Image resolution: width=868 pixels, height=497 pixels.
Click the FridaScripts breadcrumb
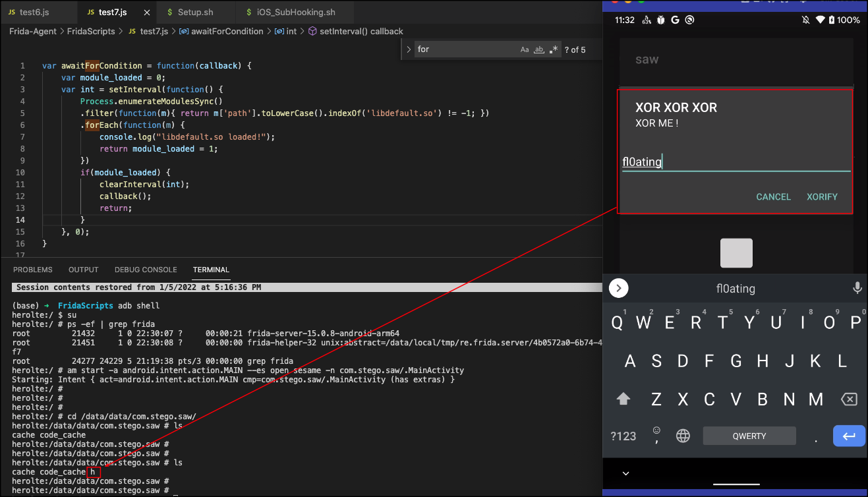pos(91,31)
